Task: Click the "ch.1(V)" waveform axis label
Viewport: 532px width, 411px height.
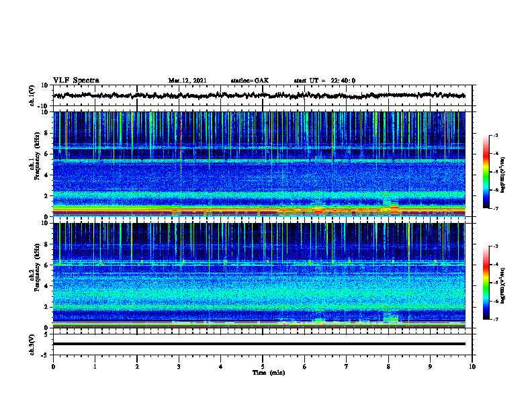Action: (32, 95)
